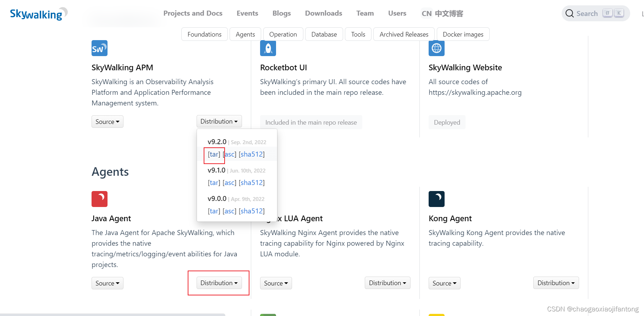Jump to Operation section tab
The width and height of the screenshot is (644, 316).
(283, 34)
